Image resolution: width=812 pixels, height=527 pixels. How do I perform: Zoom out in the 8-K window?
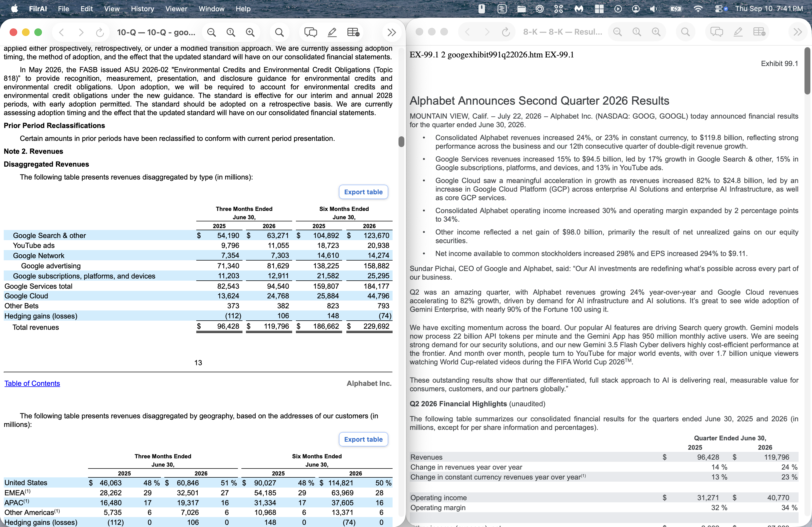[x=618, y=32]
